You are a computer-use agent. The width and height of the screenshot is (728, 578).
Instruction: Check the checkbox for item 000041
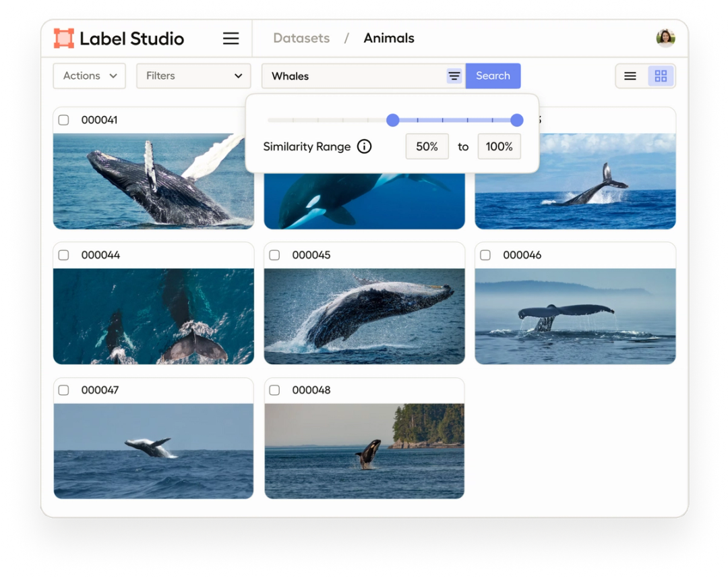[63, 119]
